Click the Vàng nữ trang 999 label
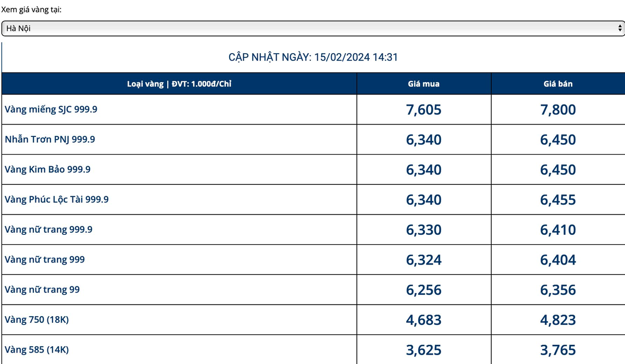This screenshot has width=625, height=364. click(44, 259)
